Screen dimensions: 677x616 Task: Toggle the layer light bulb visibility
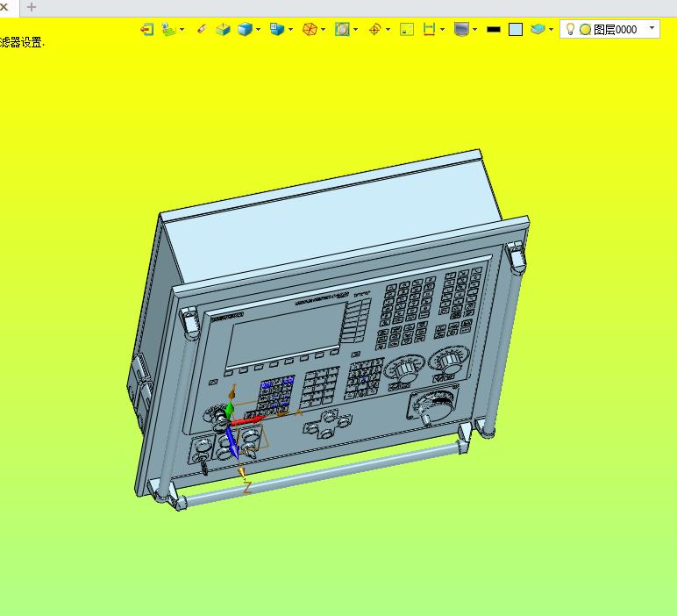click(x=570, y=29)
